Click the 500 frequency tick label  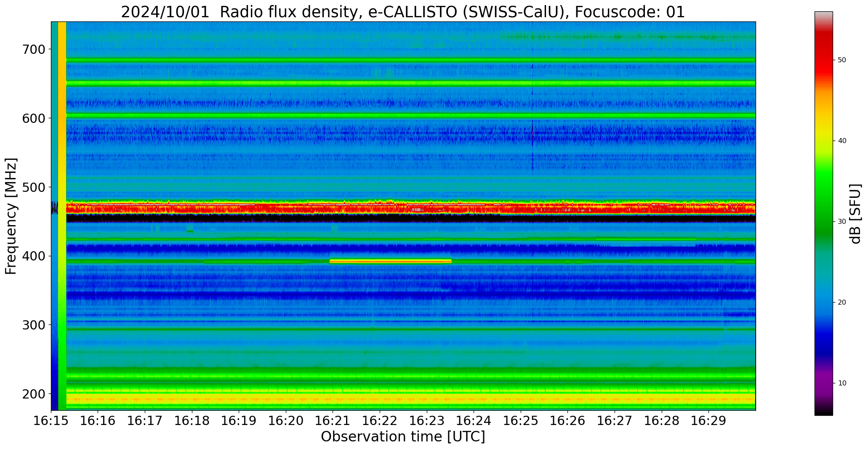click(x=33, y=187)
